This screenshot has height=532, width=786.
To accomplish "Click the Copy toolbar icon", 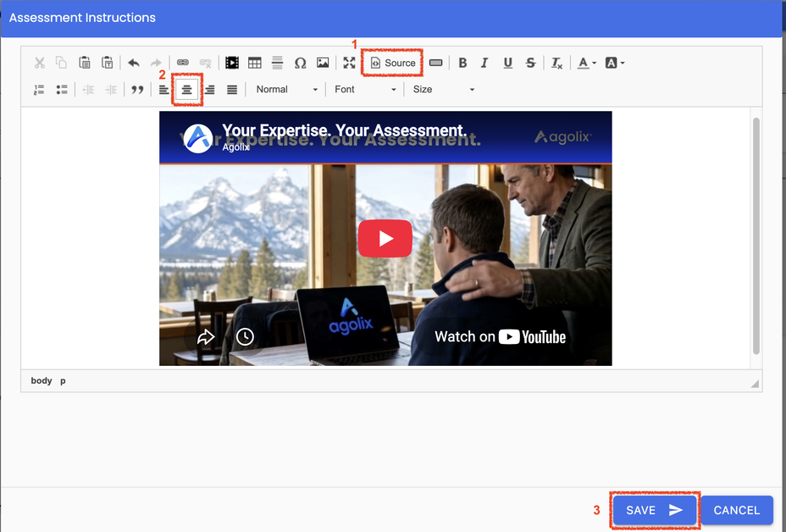I will (x=61, y=63).
